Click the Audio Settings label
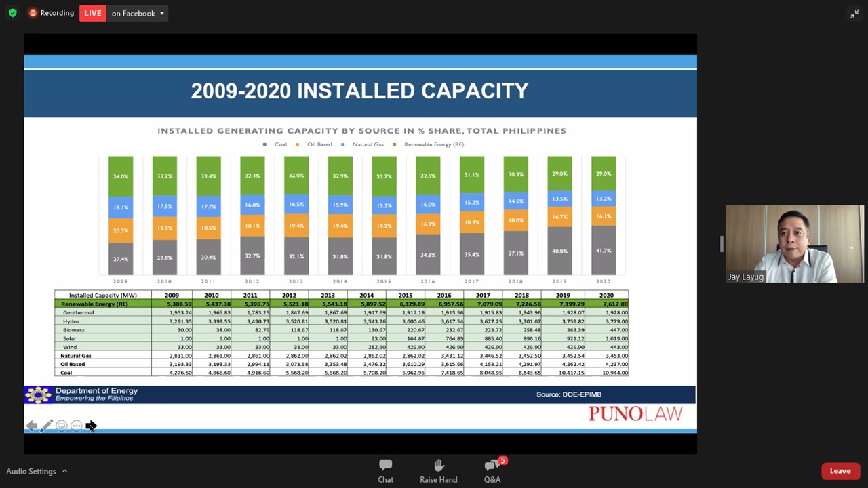 point(31,471)
